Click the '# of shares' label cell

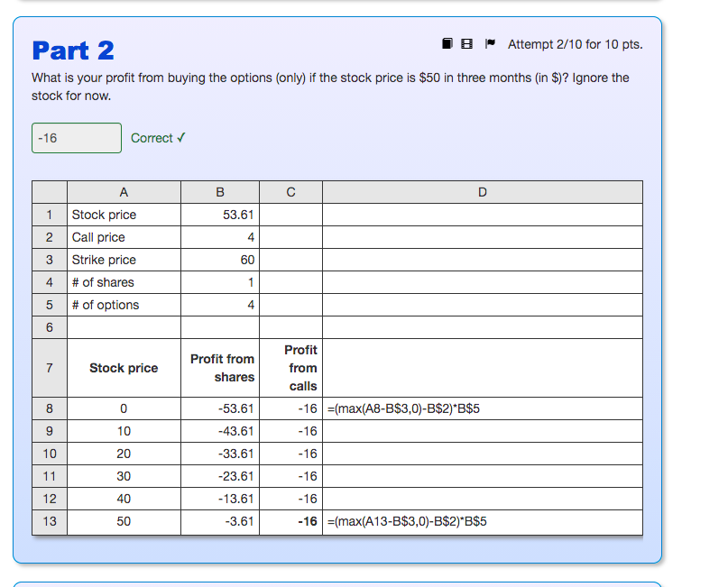tap(124, 282)
